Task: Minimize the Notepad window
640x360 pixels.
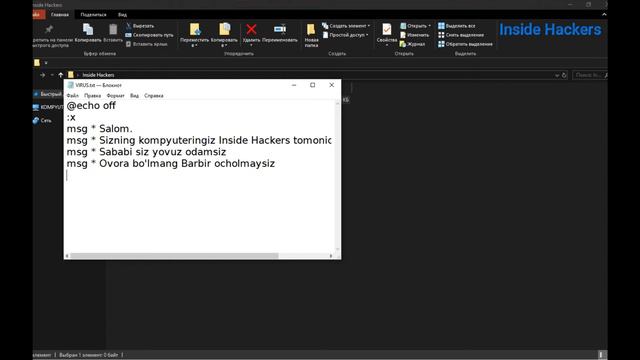Action: pos(294,85)
